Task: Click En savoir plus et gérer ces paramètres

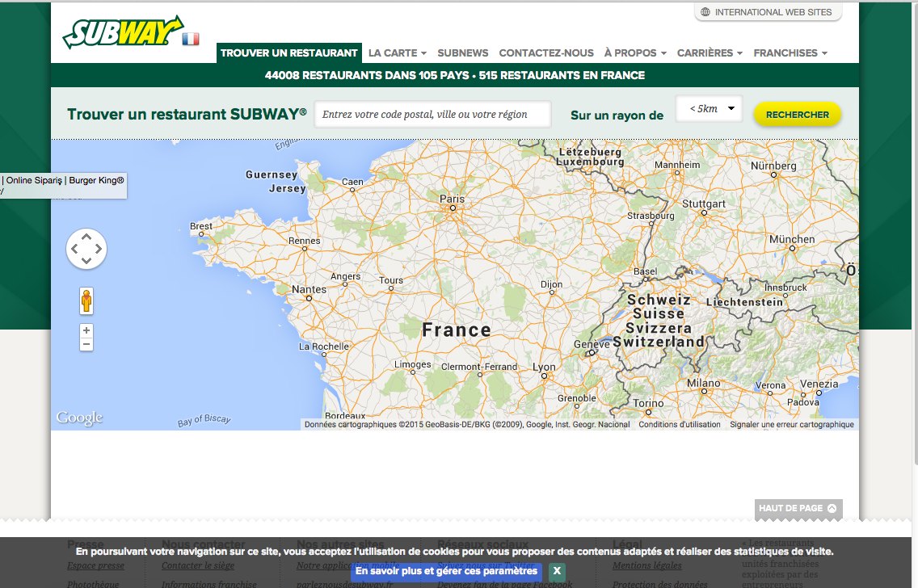Action: coord(446,571)
